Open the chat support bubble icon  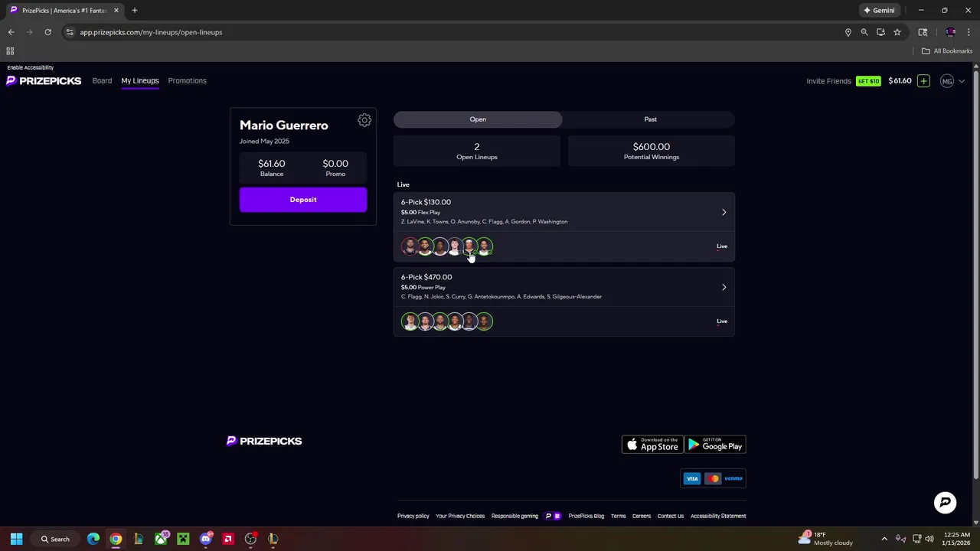(945, 502)
